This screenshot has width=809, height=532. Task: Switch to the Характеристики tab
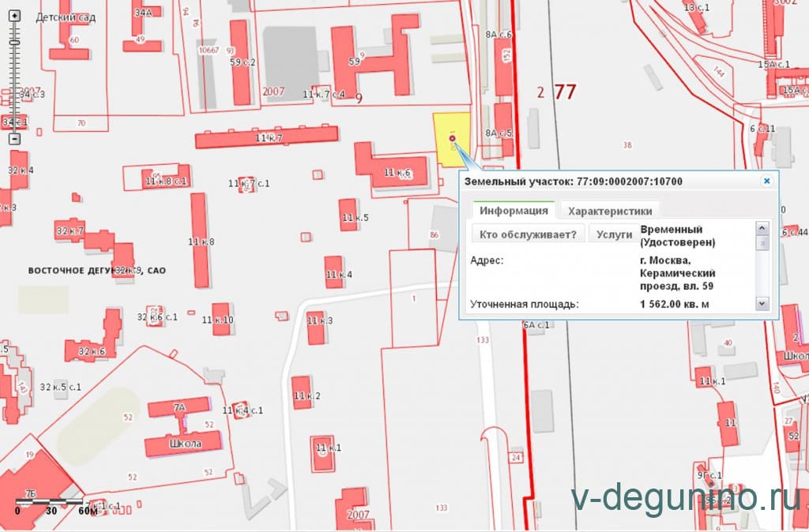pyautogui.click(x=610, y=211)
